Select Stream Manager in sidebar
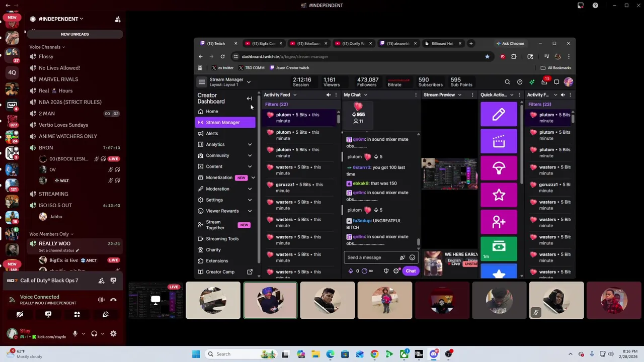The width and height of the screenshot is (644, 362). (225, 122)
